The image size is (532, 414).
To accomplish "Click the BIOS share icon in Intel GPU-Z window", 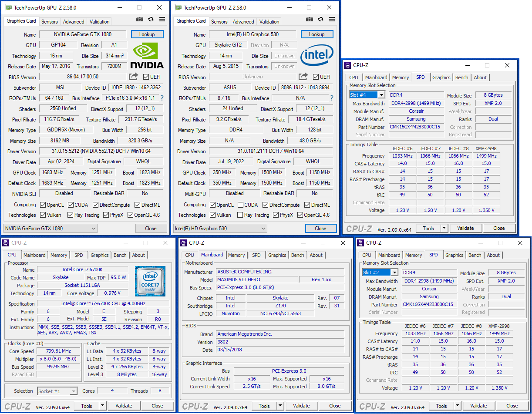I will tap(303, 77).
